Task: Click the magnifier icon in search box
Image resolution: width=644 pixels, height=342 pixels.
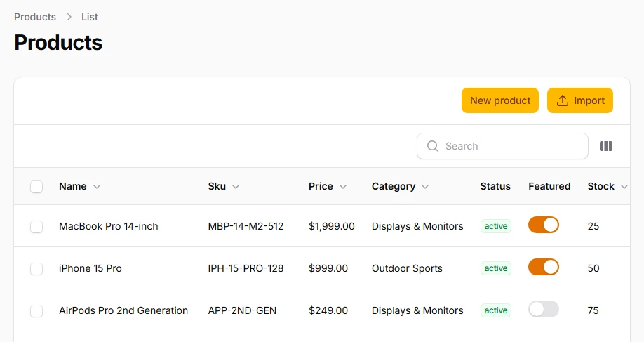Action: pos(432,146)
